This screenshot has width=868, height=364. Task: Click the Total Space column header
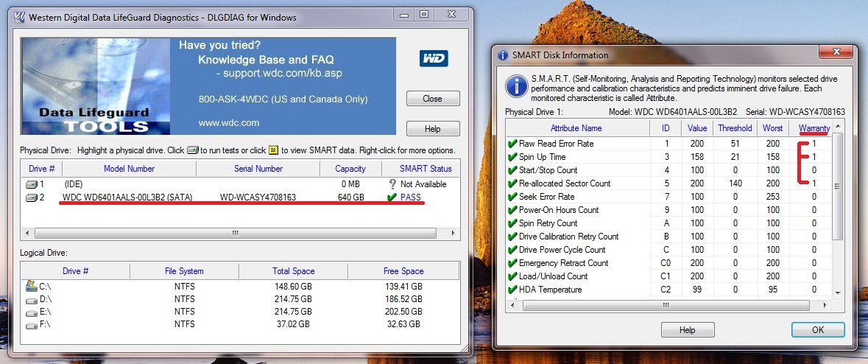point(294,271)
